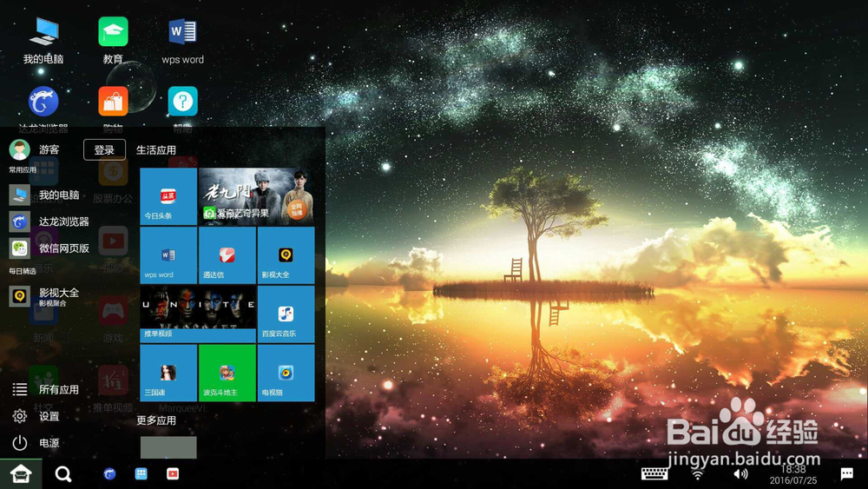
Task: Open the 爱奇艺 老九门 promo tile
Action: click(x=256, y=196)
